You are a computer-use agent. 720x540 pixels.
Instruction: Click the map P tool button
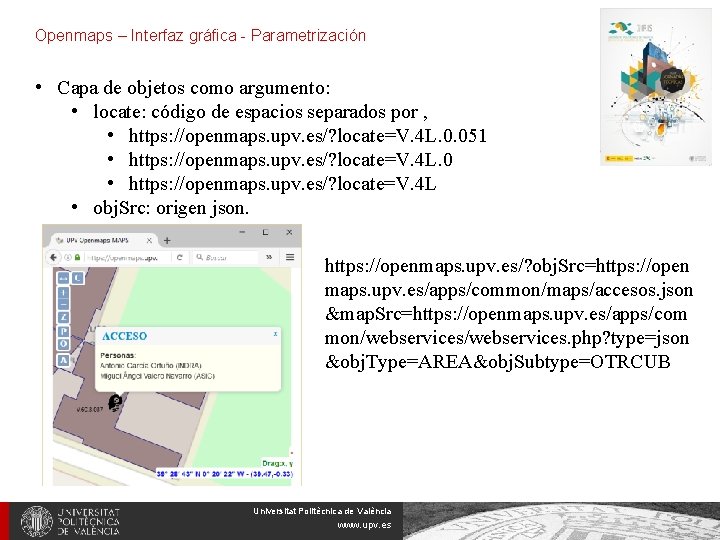pyautogui.click(x=63, y=331)
